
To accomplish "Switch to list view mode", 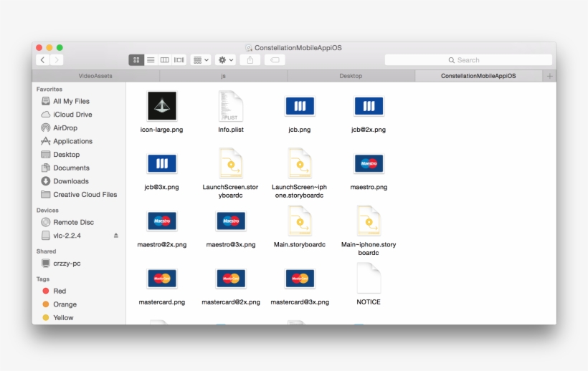I will tap(151, 60).
